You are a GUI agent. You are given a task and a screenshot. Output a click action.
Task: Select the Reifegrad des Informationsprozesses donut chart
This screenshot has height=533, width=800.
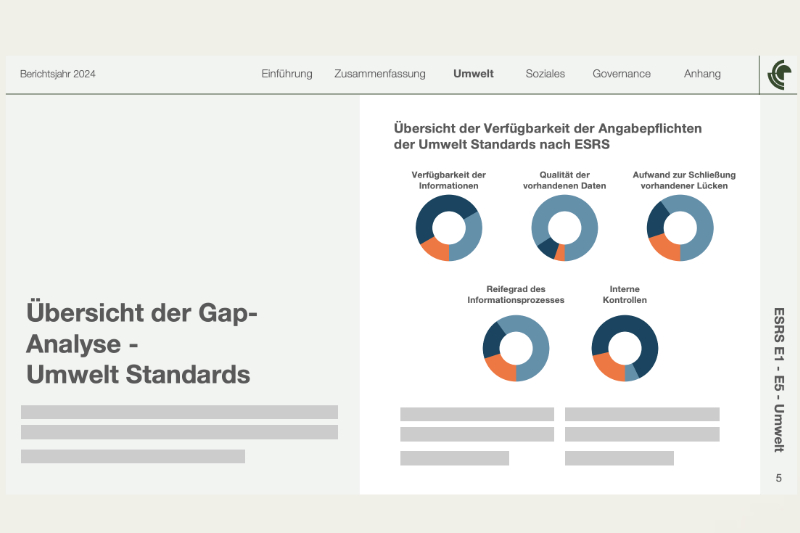tap(516, 348)
